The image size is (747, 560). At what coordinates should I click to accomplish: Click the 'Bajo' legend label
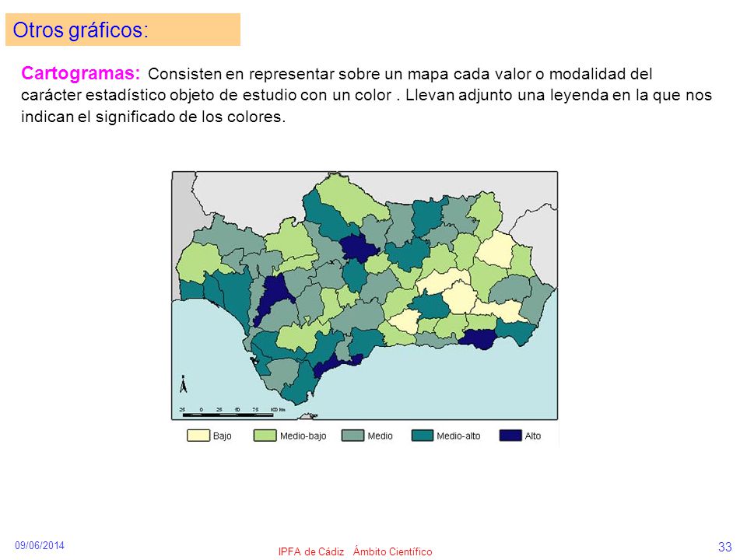point(223,436)
